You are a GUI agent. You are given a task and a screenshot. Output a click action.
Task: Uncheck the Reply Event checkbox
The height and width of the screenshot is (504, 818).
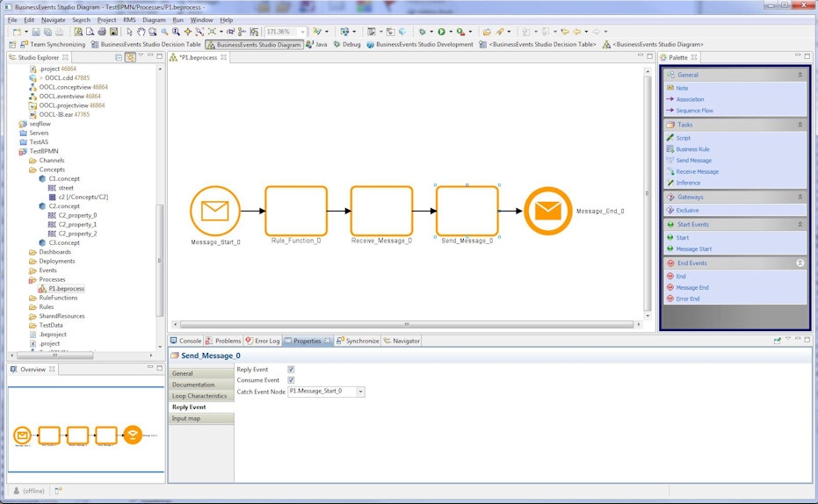point(291,370)
